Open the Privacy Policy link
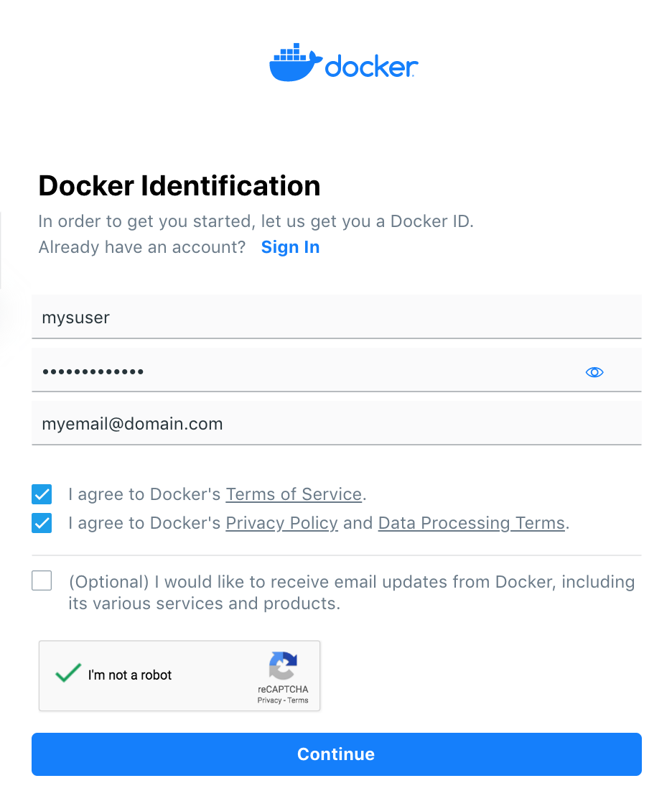Viewport: 672px width, 796px height. tap(281, 524)
